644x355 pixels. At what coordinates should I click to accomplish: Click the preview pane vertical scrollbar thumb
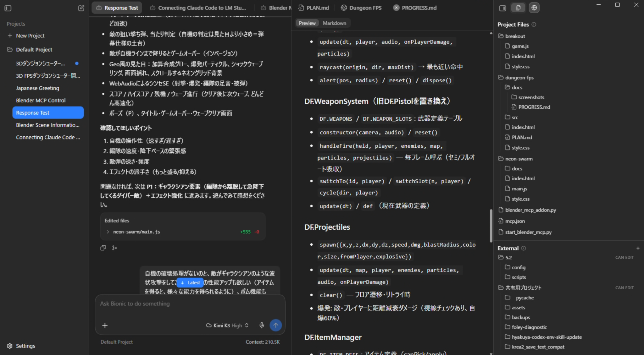pos(491,226)
